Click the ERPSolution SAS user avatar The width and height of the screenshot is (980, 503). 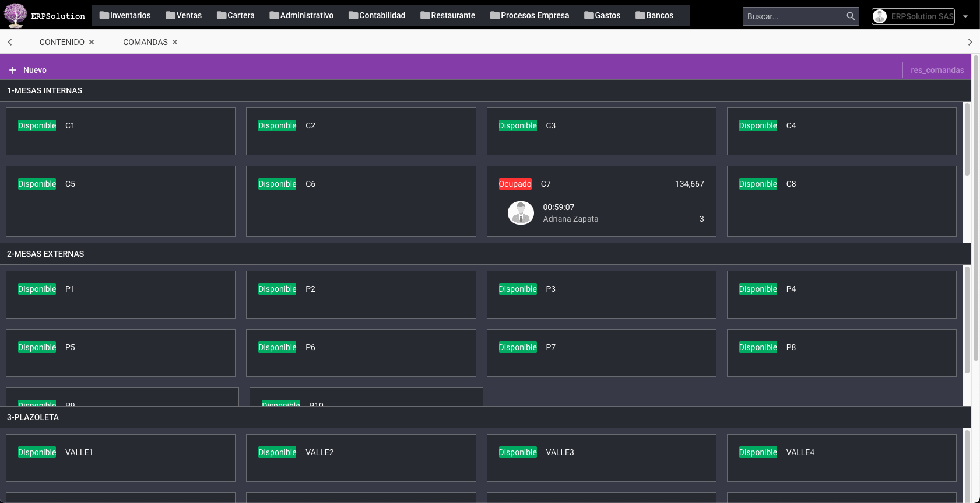click(x=880, y=16)
